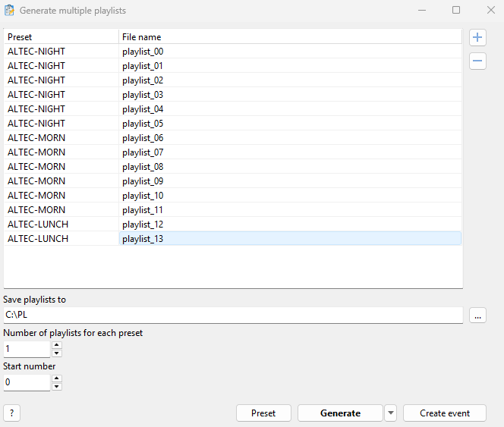Click the number of playlists input field
The image size is (504, 427).
[x=27, y=349]
